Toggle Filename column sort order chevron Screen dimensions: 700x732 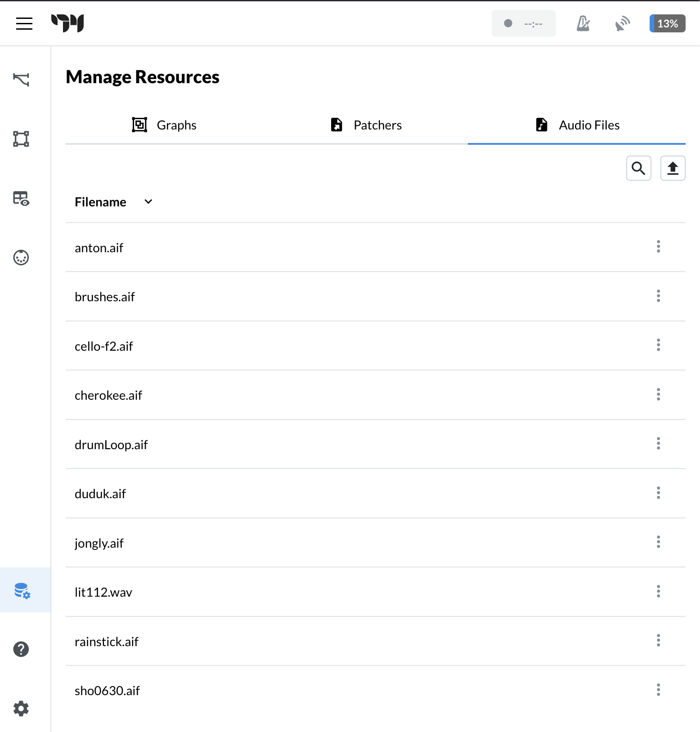[x=148, y=202]
